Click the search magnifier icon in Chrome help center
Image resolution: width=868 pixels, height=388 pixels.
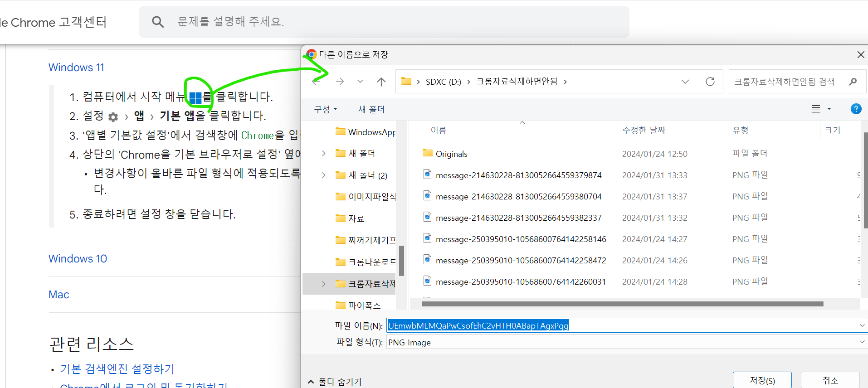click(x=158, y=22)
